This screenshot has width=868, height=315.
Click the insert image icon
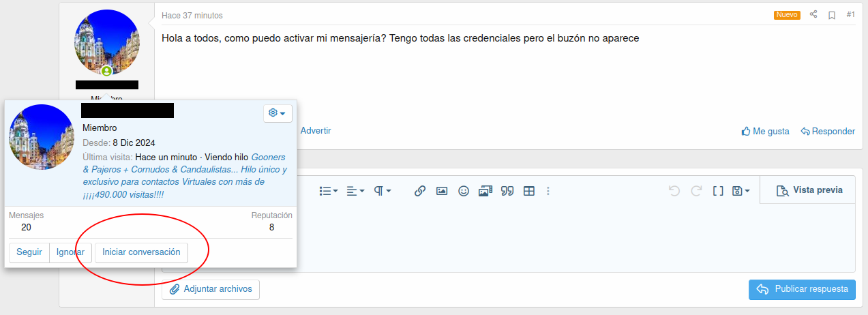[x=442, y=192]
